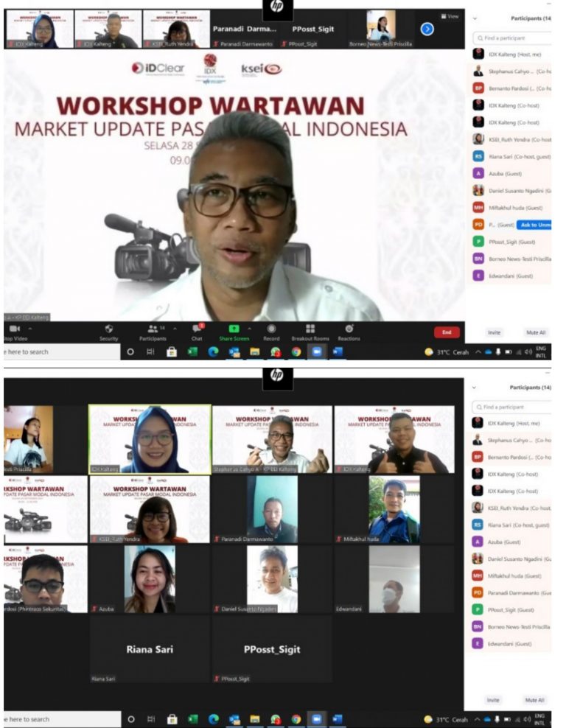Screen dimensions: 566x728
Task: Select Riana Sari (Co-host, guest) in upper list
Action: pos(511,156)
